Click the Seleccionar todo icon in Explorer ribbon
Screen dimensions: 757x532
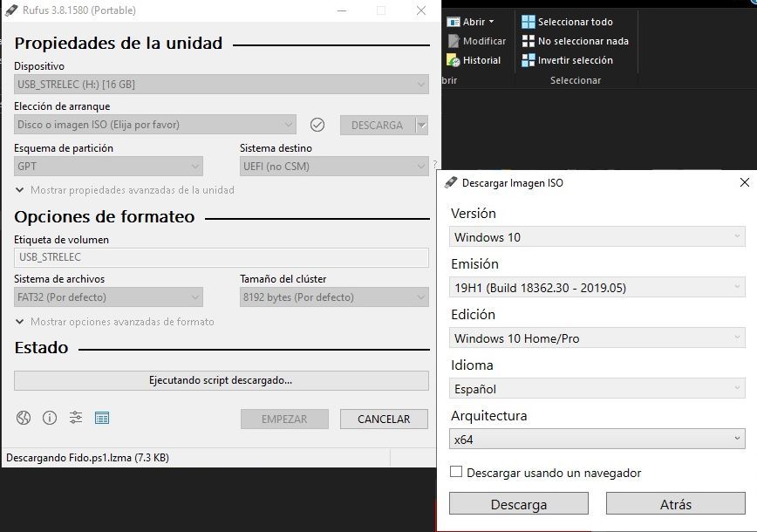pyautogui.click(x=529, y=22)
